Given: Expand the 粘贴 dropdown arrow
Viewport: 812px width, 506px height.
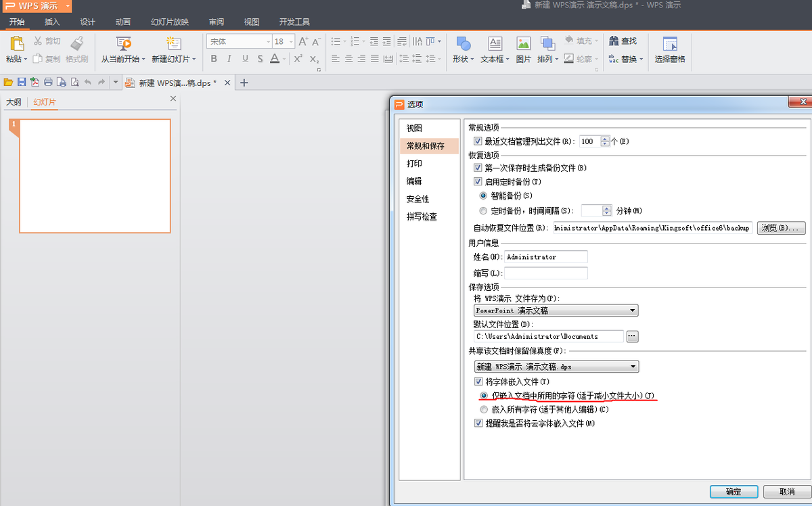Looking at the screenshot, I should (x=26, y=60).
